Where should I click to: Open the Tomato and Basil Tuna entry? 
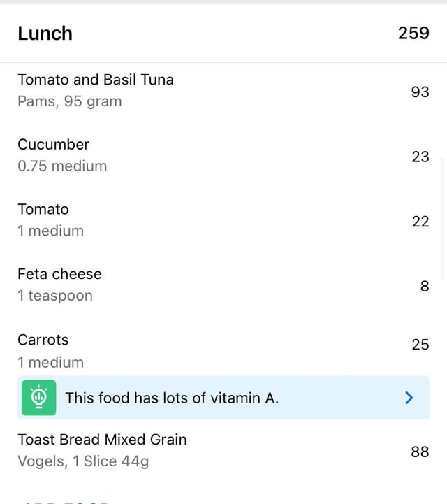pyautogui.click(x=223, y=91)
